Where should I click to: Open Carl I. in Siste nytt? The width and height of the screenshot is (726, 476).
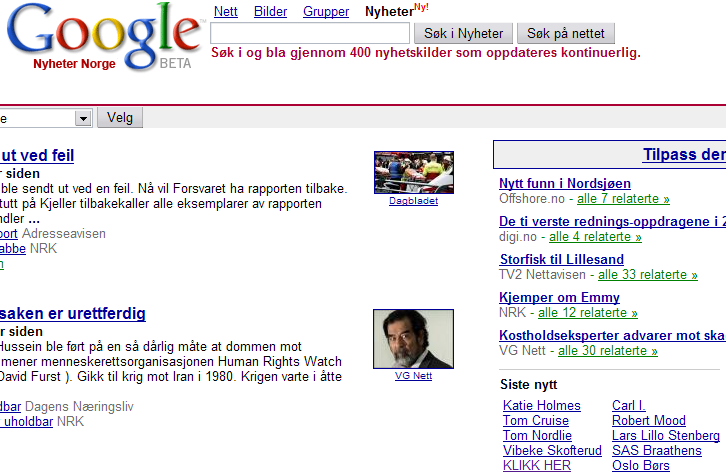click(629, 405)
